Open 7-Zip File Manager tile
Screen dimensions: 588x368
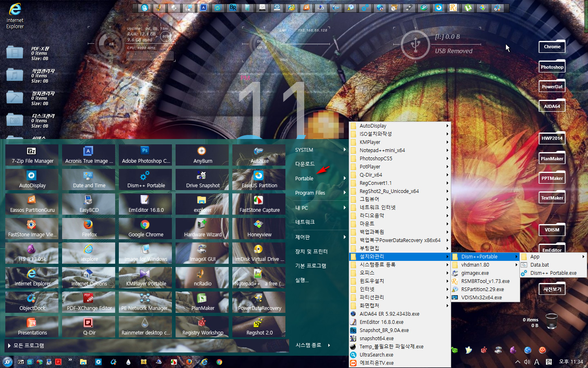click(32, 155)
